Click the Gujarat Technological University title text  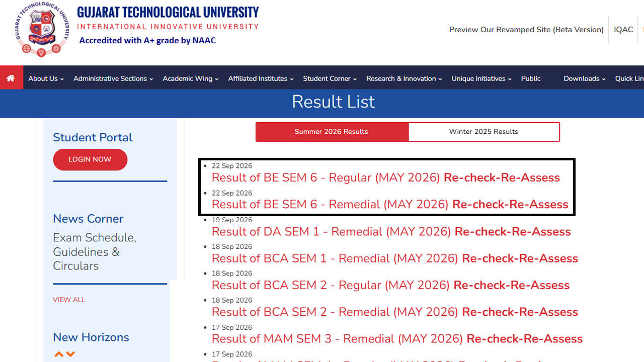[168, 12]
